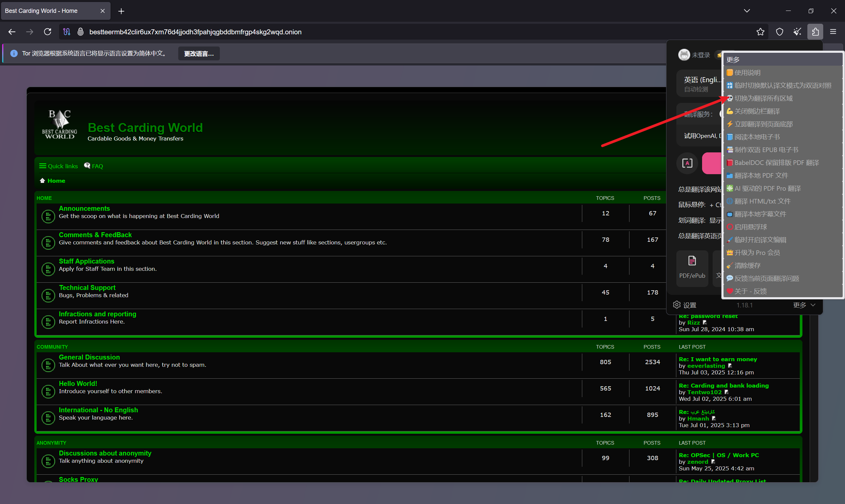
Task: View latest post icon beside eeverlasting
Action: click(730, 366)
